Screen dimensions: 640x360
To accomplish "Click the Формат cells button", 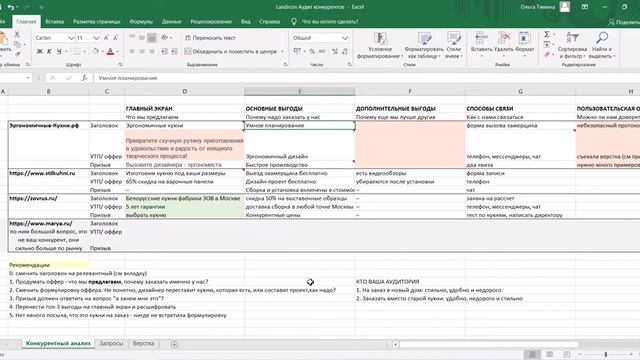I will point(524,44).
